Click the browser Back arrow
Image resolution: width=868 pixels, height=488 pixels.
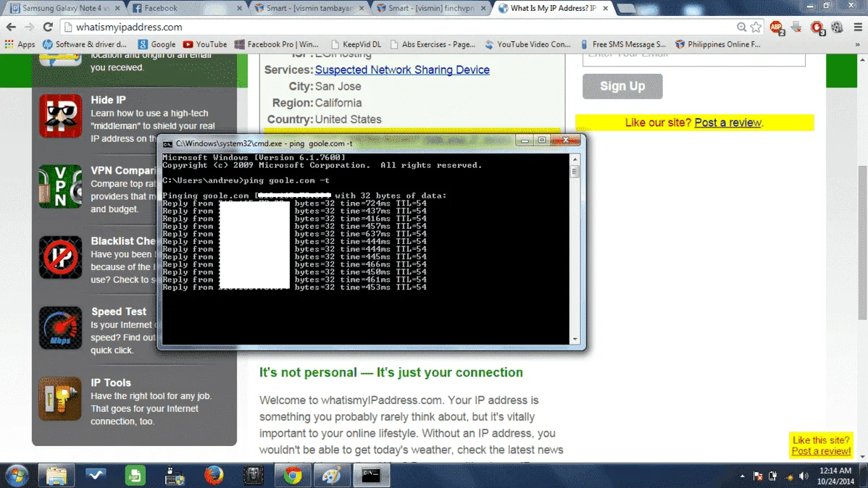pyautogui.click(x=11, y=27)
